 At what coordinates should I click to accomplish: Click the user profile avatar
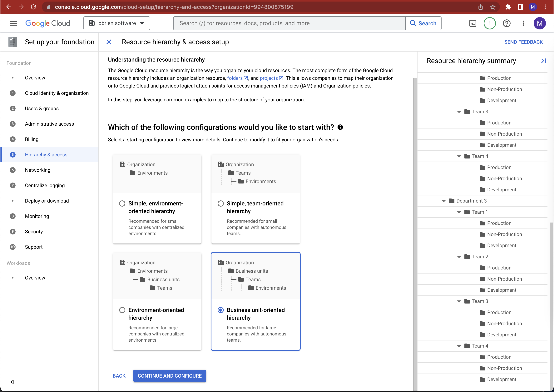pyautogui.click(x=540, y=23)
